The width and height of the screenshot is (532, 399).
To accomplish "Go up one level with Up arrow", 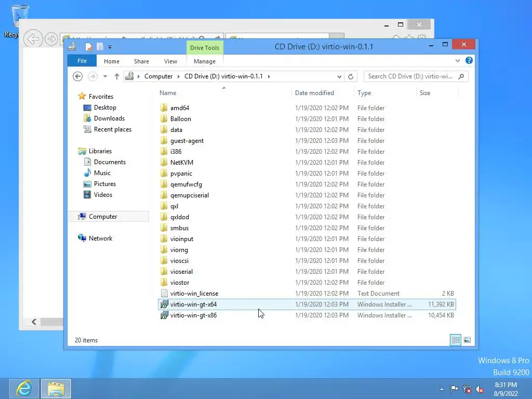I will 117,76.
